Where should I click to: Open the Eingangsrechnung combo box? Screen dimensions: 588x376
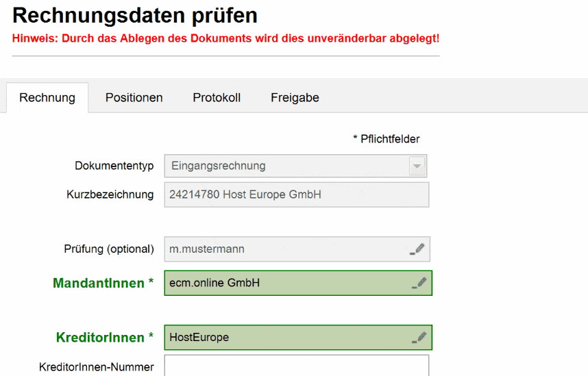pos(286,166)
